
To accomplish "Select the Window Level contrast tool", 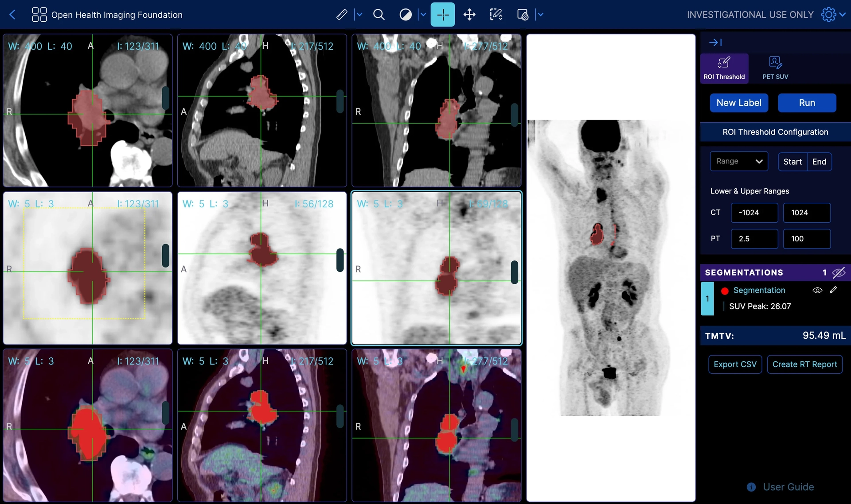I will (x=405, y=15).
